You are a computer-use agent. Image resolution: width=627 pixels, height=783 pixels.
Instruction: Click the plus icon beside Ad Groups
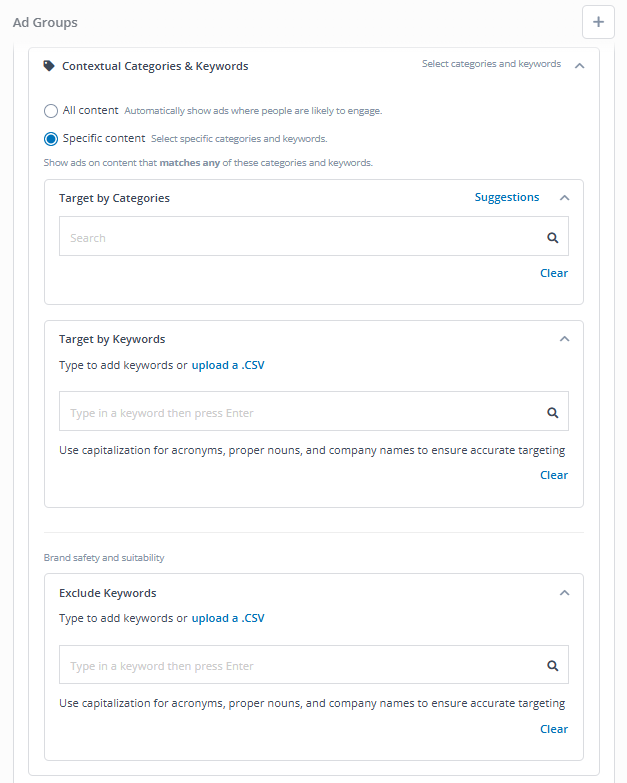[x=598, y=22]
